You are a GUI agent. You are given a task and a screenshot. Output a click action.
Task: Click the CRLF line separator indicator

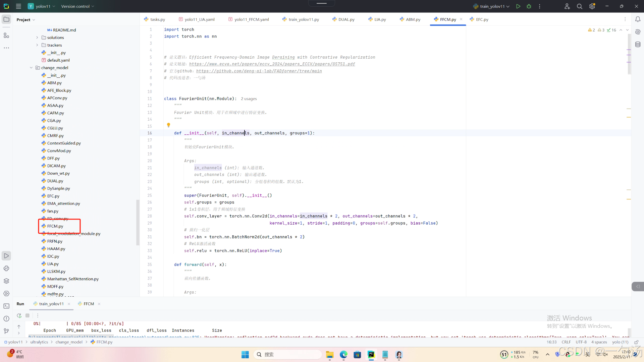click(566, 342)
